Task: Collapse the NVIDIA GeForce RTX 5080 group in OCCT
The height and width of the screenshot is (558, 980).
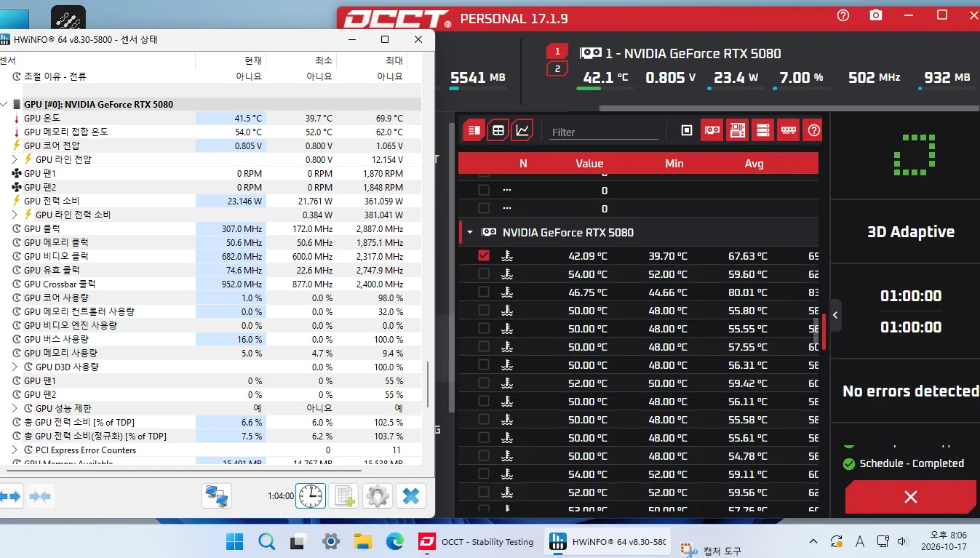Action: coord(470,232)
